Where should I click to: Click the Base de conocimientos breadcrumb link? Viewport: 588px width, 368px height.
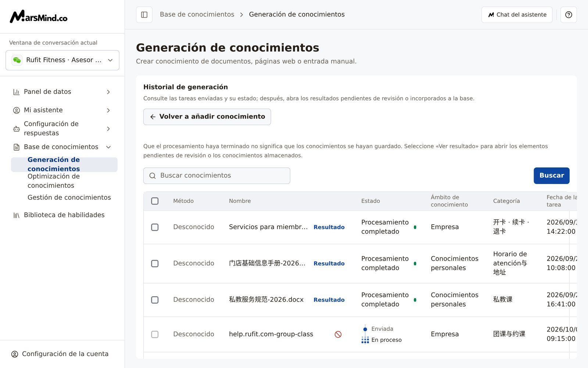click(197, 14)
